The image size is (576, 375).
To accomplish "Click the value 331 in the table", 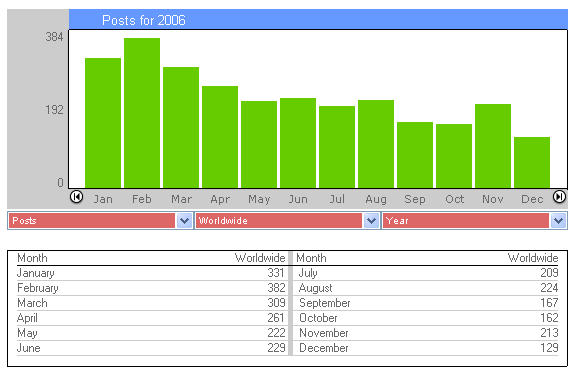I will point(276,273).
